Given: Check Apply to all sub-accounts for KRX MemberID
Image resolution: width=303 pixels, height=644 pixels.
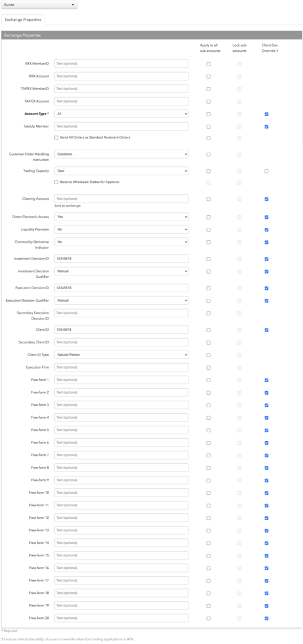Looking at the screenshot, I should [x=209, y=64].
